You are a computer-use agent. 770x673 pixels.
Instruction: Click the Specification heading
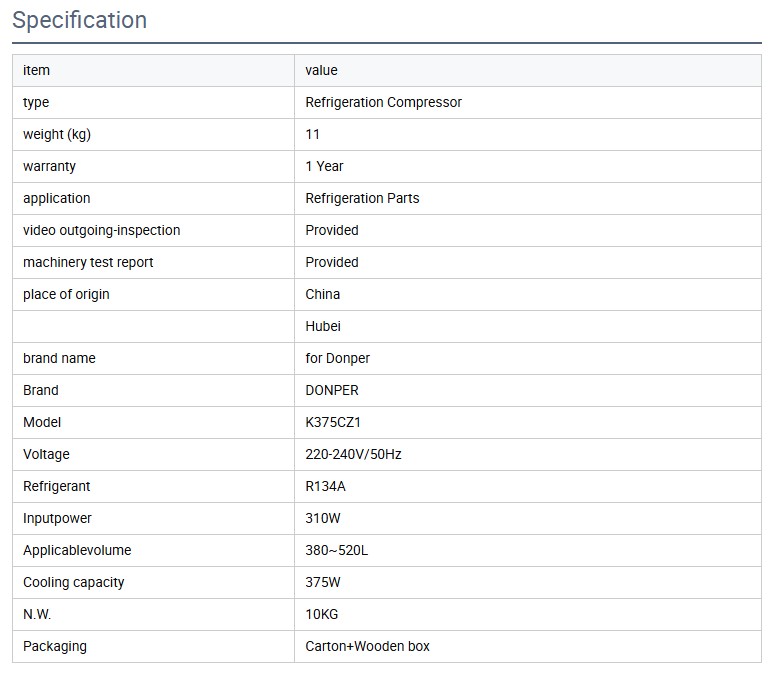(x=79, y=20)
